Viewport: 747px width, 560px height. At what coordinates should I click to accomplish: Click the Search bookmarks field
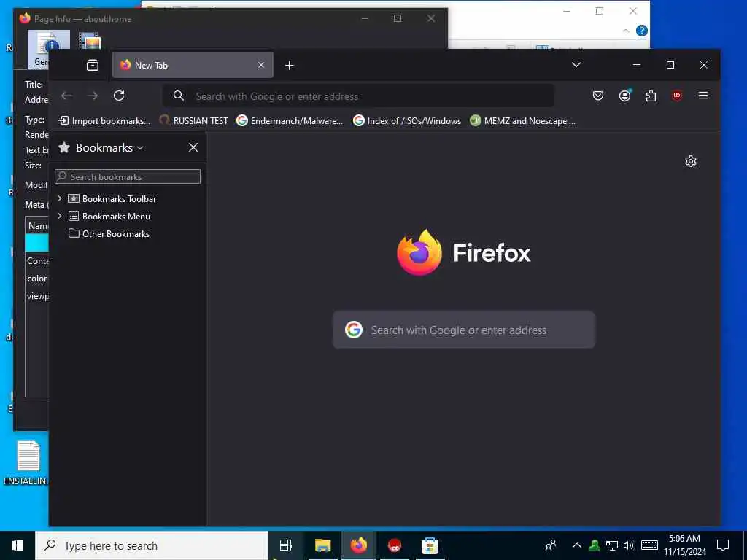[128, 176]
